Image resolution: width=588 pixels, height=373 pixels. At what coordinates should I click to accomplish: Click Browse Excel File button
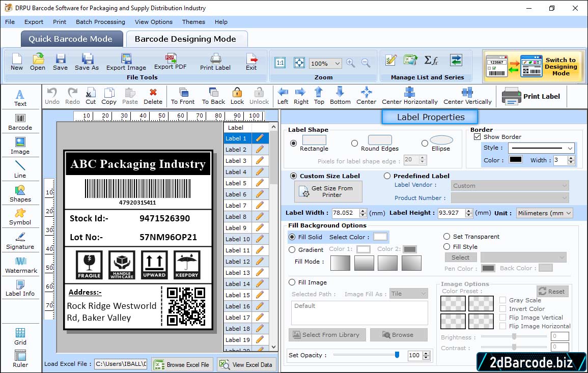(x=182, y=364)
